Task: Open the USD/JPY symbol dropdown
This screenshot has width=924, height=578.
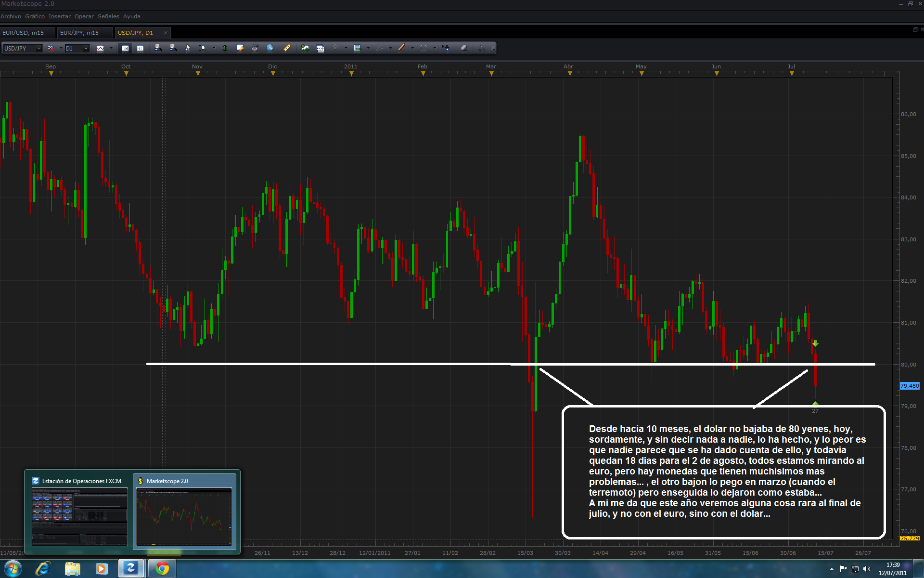Action: [x=38, y=48]
